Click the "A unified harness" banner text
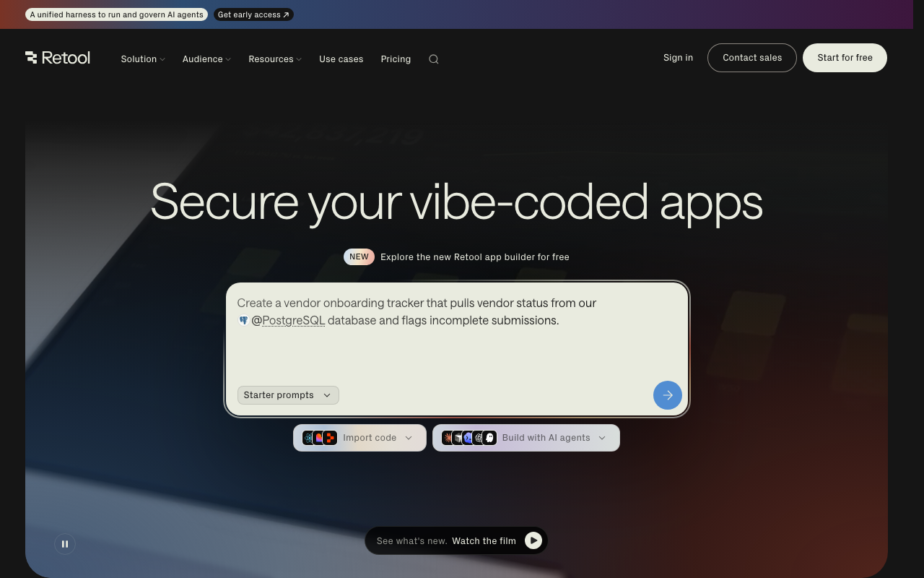This screenshot has width=924, height=578. pyautogui.click(x=116, y=14)
